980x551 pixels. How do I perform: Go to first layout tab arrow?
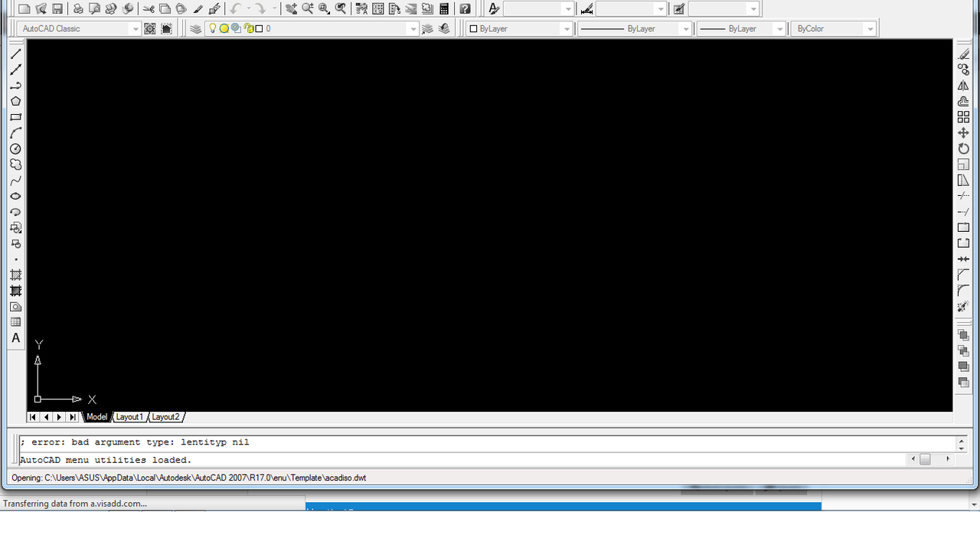[33, 417]
